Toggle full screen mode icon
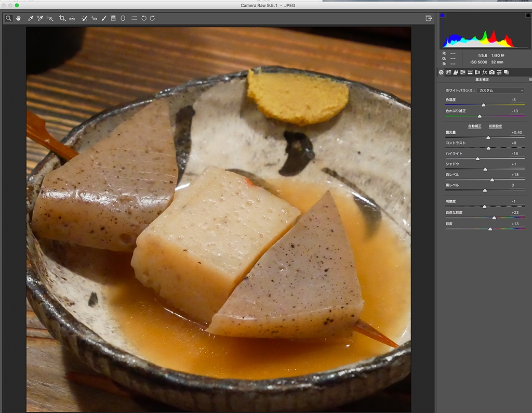This screenshot has width=532, height=413. click(429, 18)
